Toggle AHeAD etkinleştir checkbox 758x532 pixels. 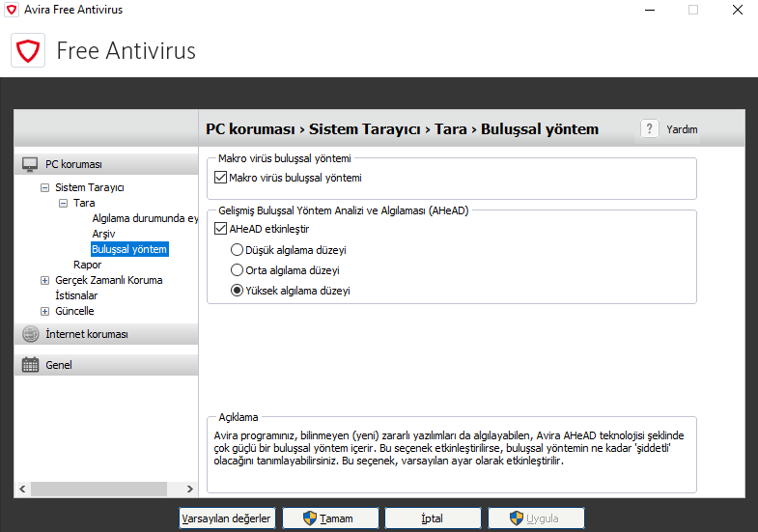220,229
